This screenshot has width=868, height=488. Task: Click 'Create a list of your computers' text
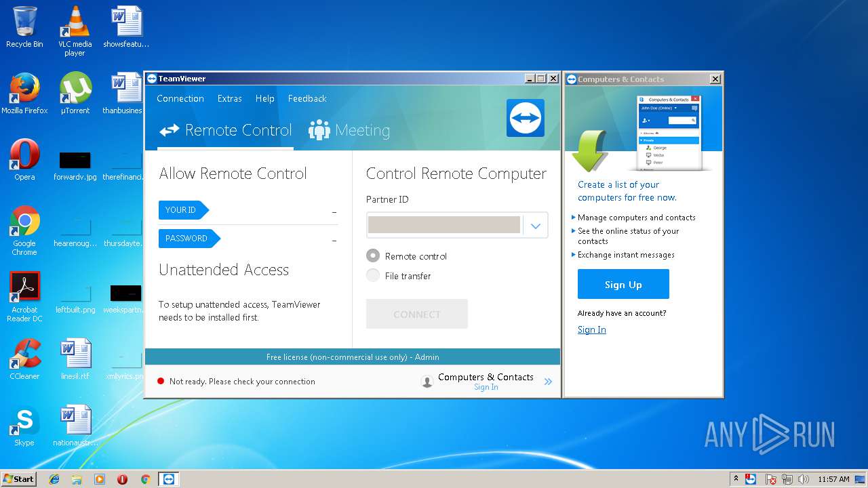[627, 191]
